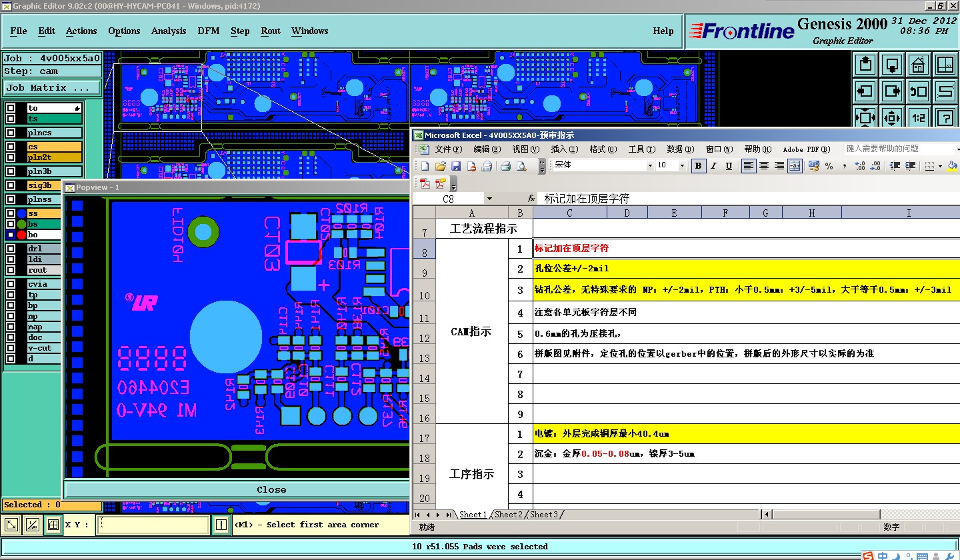The width and height of the screenshot is (960, 560).
Task: Open Excel font name dropdown
Action: click(x=650, y=165)
